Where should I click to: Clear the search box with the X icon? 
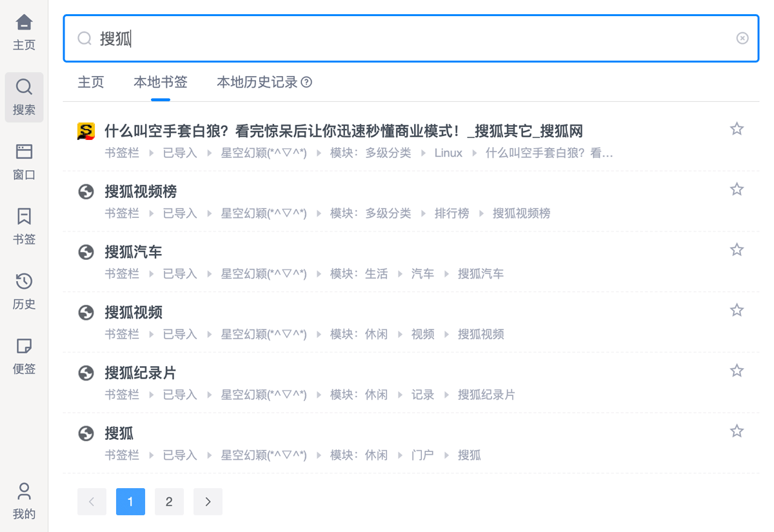pos(742,38)
